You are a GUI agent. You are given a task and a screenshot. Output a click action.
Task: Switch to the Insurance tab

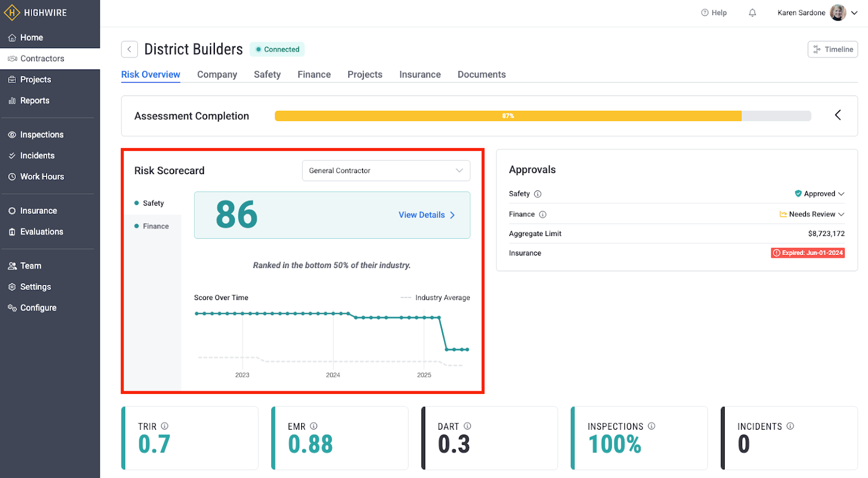click(420, 74)
